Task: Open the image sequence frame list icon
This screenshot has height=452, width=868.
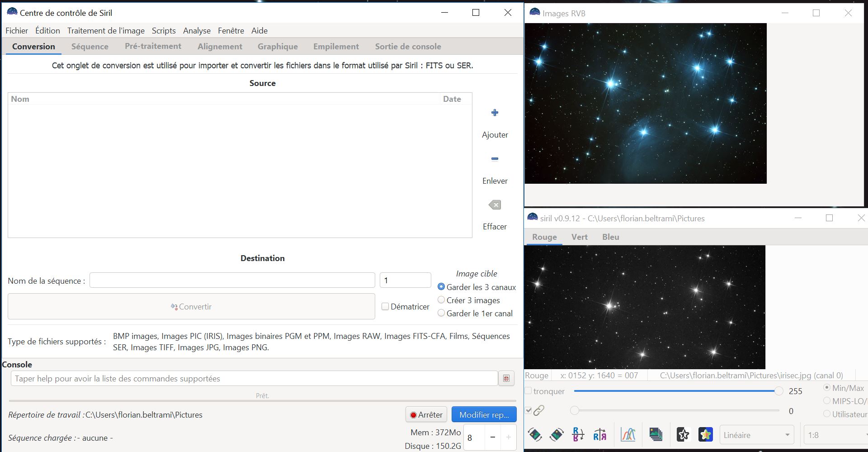Action: 656,435
